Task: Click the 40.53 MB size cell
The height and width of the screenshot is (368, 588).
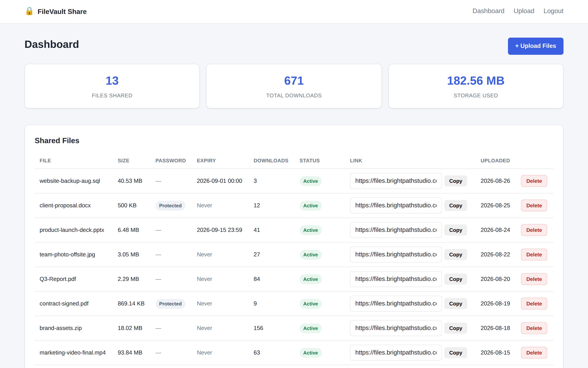Action: coord(130,181)
